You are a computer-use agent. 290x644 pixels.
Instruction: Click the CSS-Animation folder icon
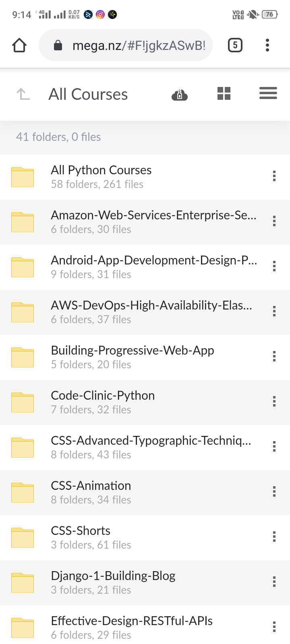click(x=23, y=493)
